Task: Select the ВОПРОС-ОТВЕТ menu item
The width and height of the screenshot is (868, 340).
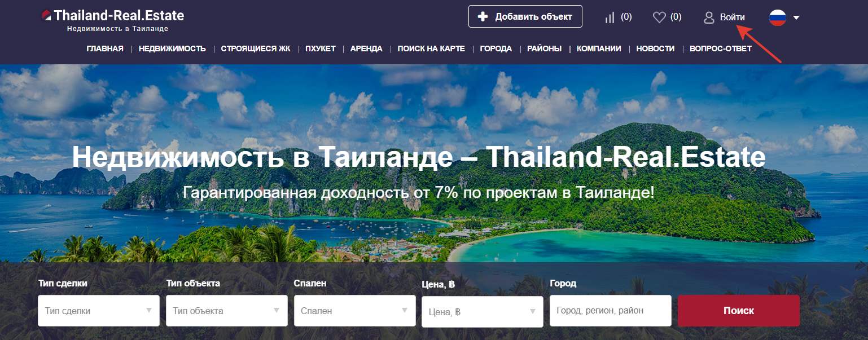Action: point(721,48)
